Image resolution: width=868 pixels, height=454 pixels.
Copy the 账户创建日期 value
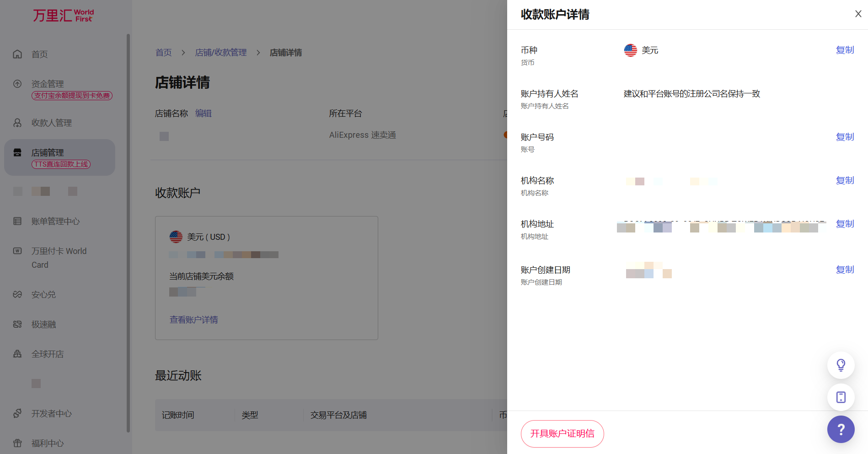845,270
